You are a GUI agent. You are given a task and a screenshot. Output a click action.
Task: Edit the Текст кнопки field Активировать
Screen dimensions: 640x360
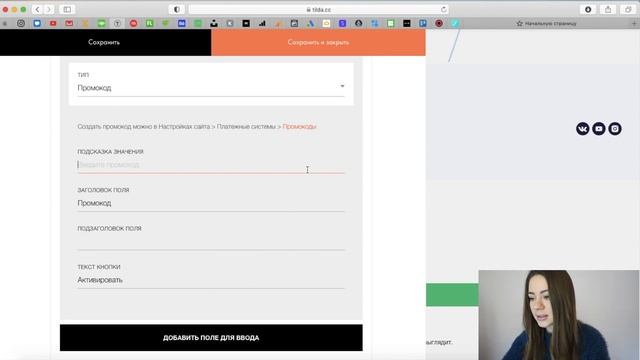pos(211,280)
